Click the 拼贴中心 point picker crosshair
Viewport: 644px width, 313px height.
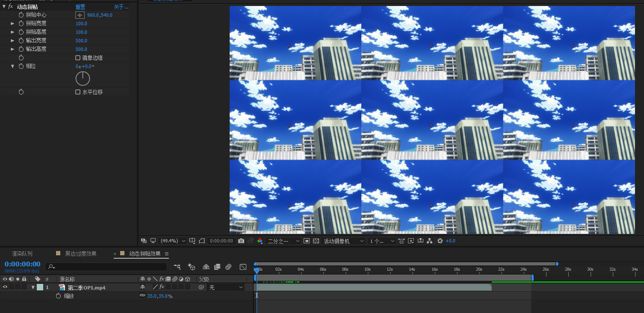point(79,15)
